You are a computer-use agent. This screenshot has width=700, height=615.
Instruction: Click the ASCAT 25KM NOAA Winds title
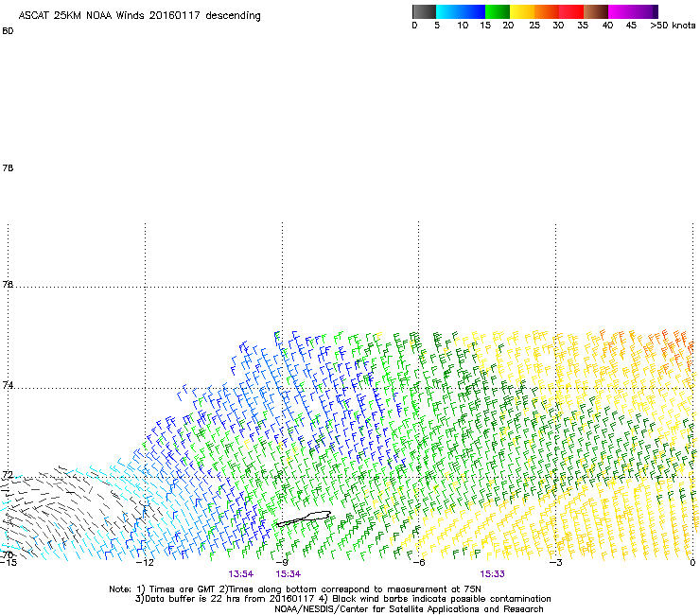click(140, 15)
